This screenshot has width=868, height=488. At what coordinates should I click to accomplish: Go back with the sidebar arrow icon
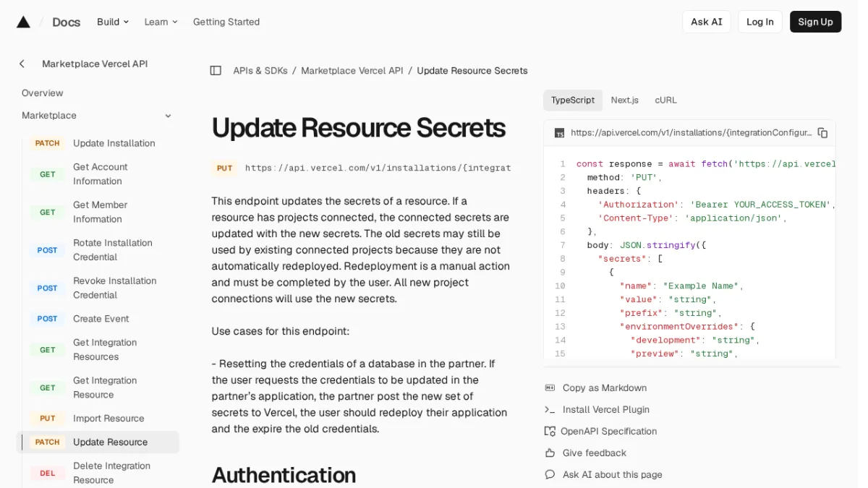[x=22, y=64]
